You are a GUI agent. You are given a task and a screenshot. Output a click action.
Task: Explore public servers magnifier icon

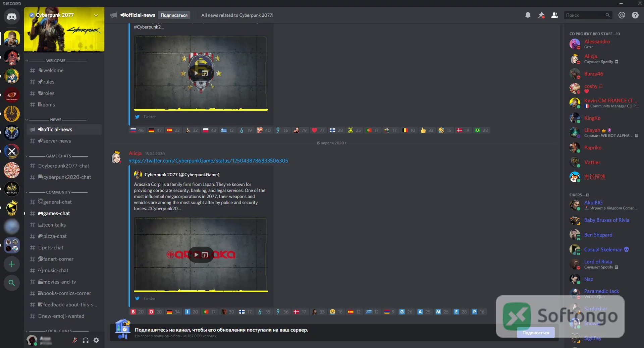pos(12,283)
